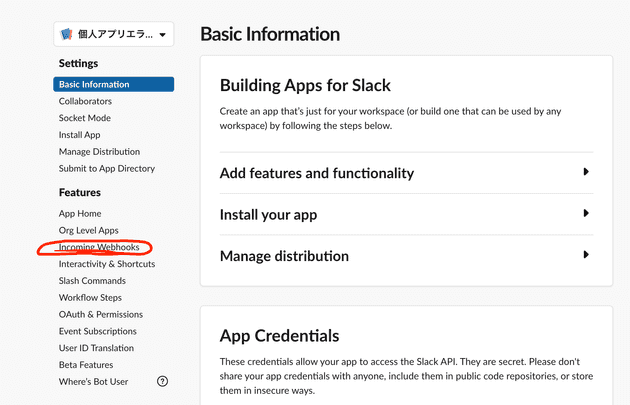Open the Collaborators settings page

(85, 101)
